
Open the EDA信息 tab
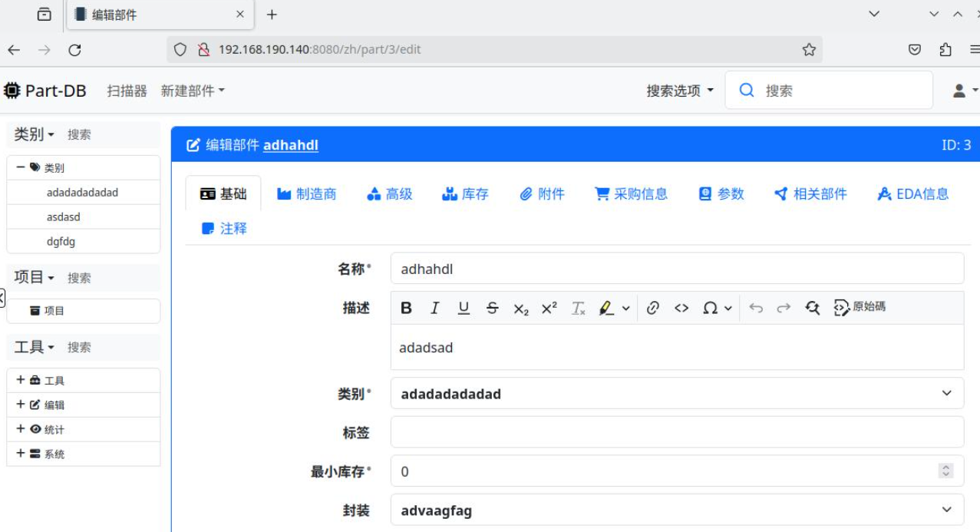[x=913, y=194]
